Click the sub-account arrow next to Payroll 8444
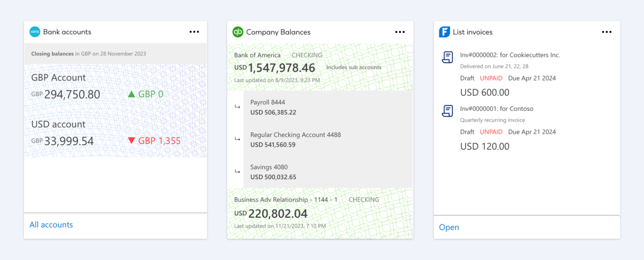This screenshot has width=644, height=260. [x=237, y=107]
